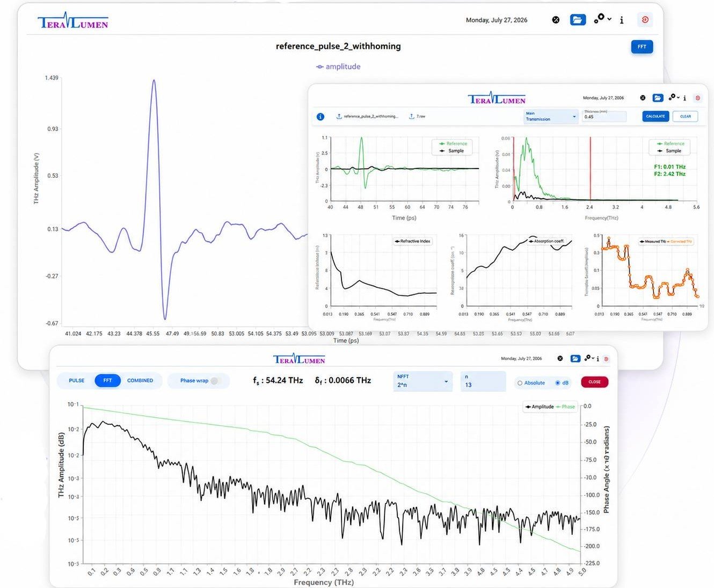Click the black percent-circle icon in the transmission window
714x588 pixels.
point(643,98)
